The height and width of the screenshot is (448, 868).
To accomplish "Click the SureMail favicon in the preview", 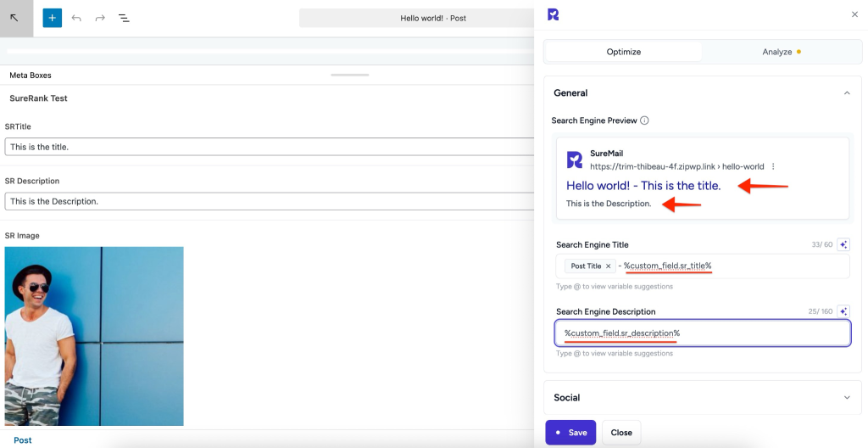I will tap(575, 160).
